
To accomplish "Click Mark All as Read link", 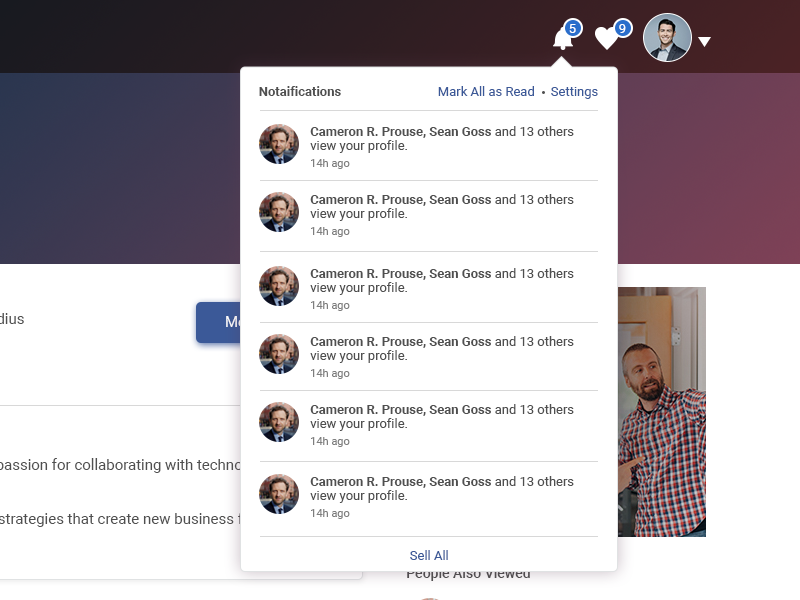I will [x=486, y=91].
